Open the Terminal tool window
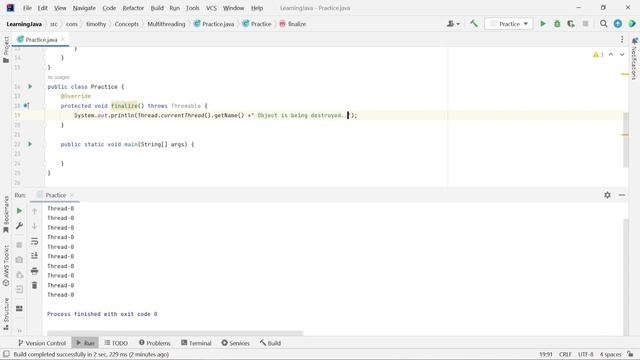The width and height of the screenshot is (640, 360). tap(196, 343)
